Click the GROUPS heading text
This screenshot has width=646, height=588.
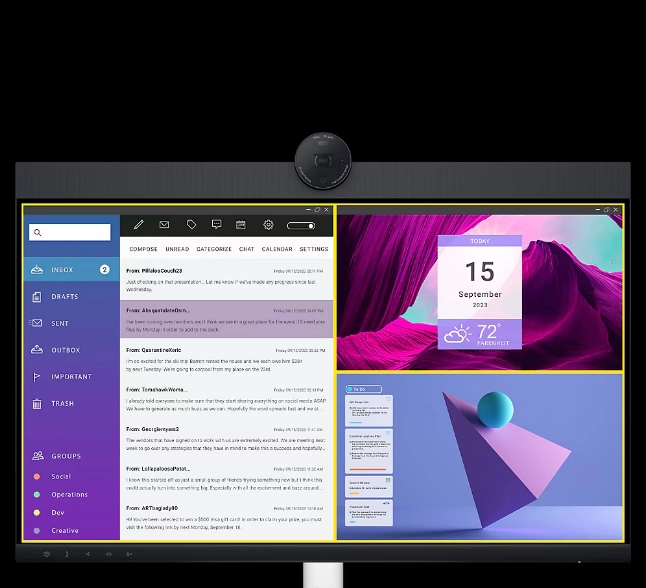(66, 456)
